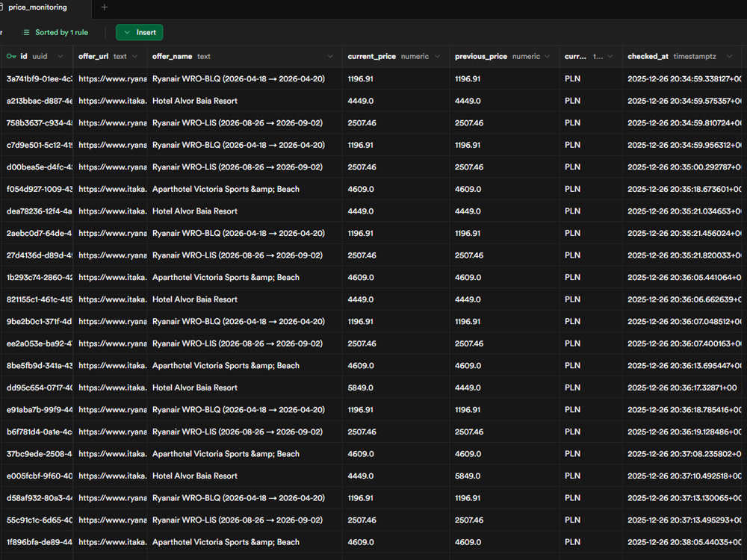Select id cell 3a741bf9-01ee

point(37,78)
